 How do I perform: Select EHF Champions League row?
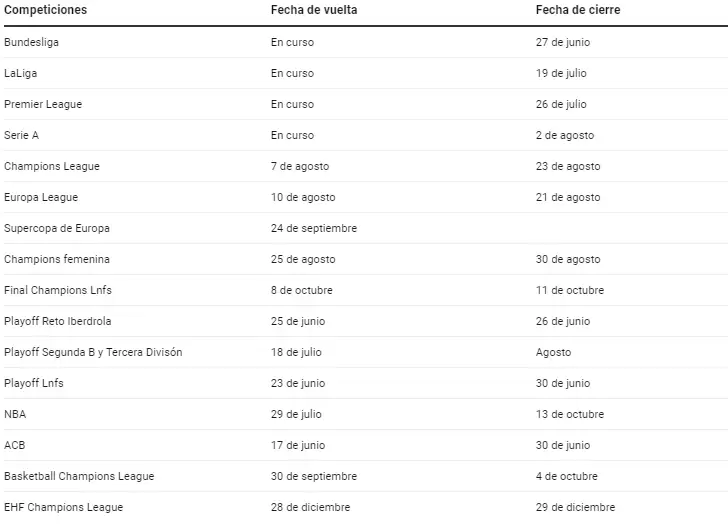(63, 507)
